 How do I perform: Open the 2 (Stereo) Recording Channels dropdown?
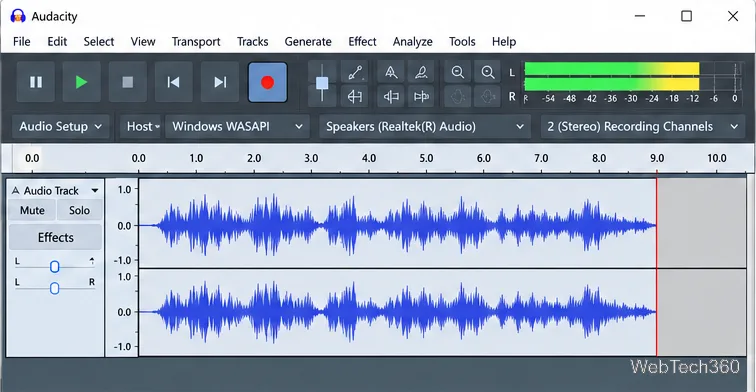(643, 127)
